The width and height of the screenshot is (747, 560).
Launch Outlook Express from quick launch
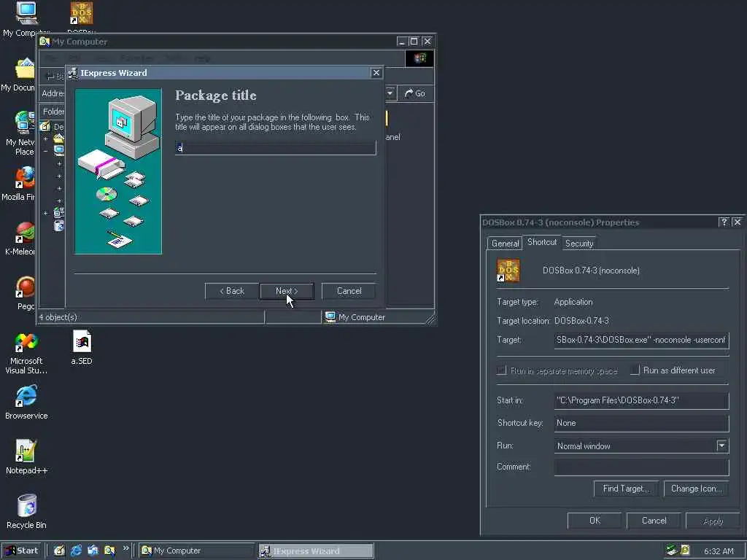[x=93, y=551]
